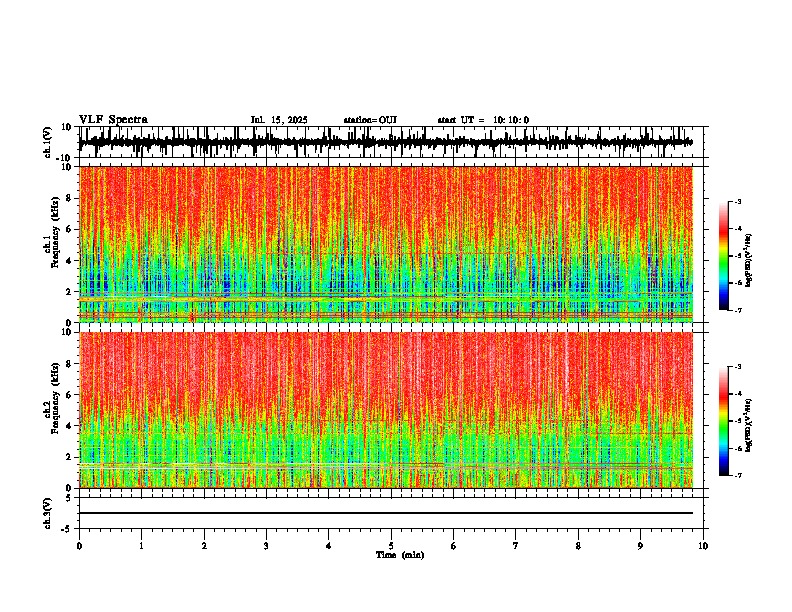The image size is (792, 612).
Task: Click the "station=OUI" header label
Action: click(370, 120)
